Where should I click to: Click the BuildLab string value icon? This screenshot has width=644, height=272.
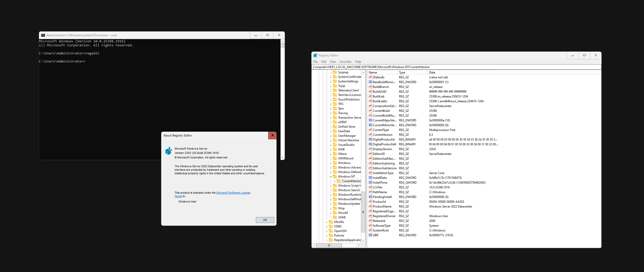click(370, 96)
